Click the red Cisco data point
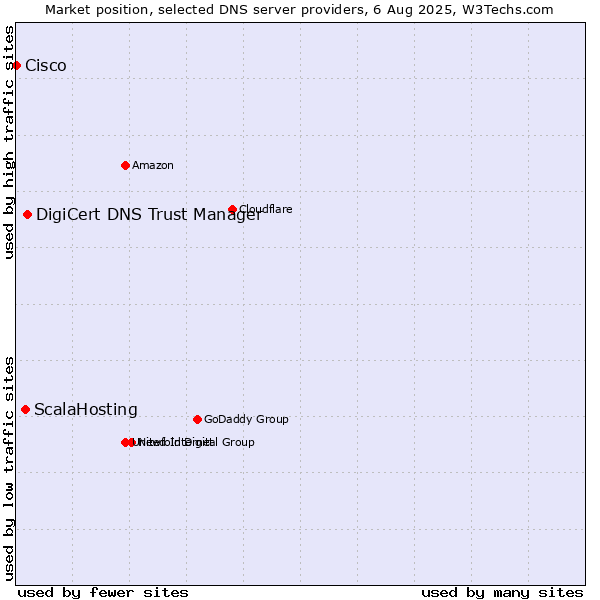Viewport: 600px width, 600px height. [16, 66]
